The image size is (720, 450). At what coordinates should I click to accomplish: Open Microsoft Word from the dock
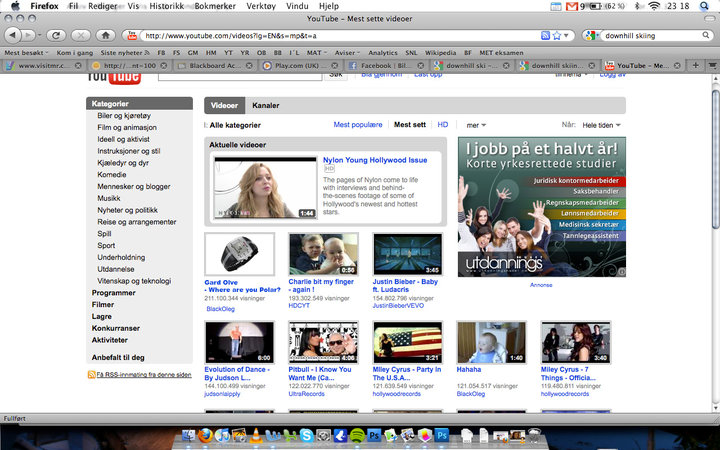click(273, 435)
